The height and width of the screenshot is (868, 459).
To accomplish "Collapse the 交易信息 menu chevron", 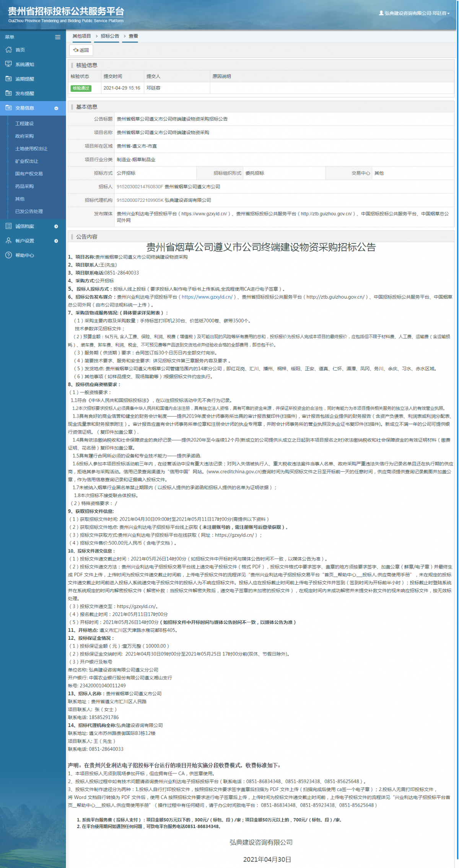I will click(56, 108).
